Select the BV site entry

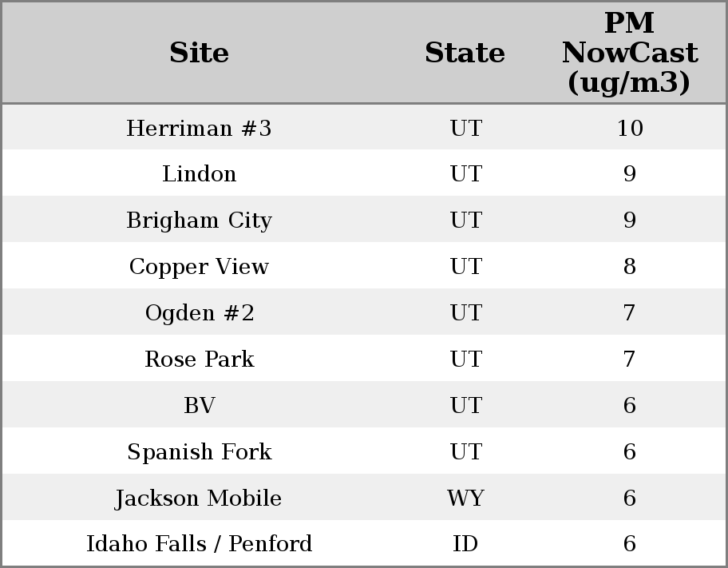click(199, 406)
